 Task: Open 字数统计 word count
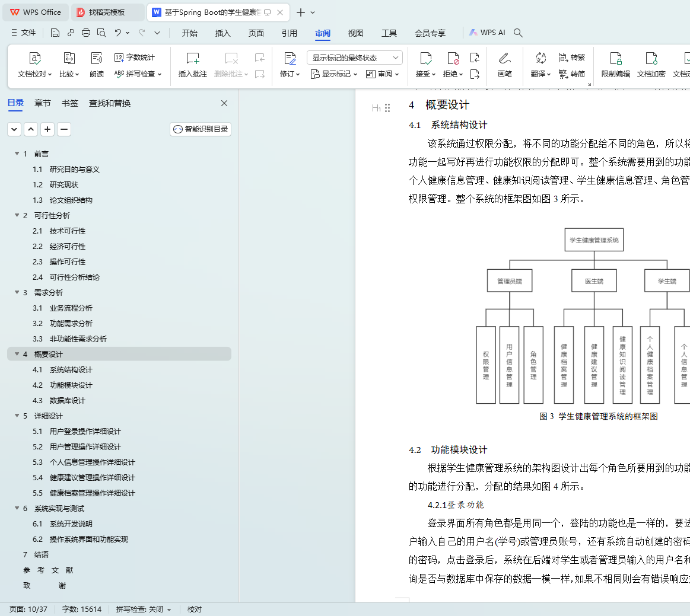[135, 58]
